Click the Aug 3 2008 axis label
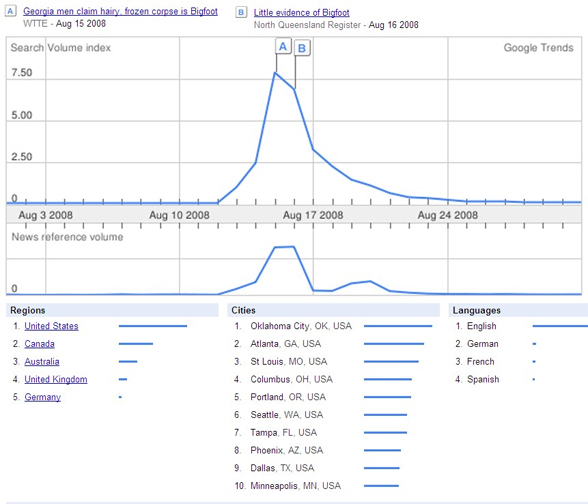 click(45, 215)
